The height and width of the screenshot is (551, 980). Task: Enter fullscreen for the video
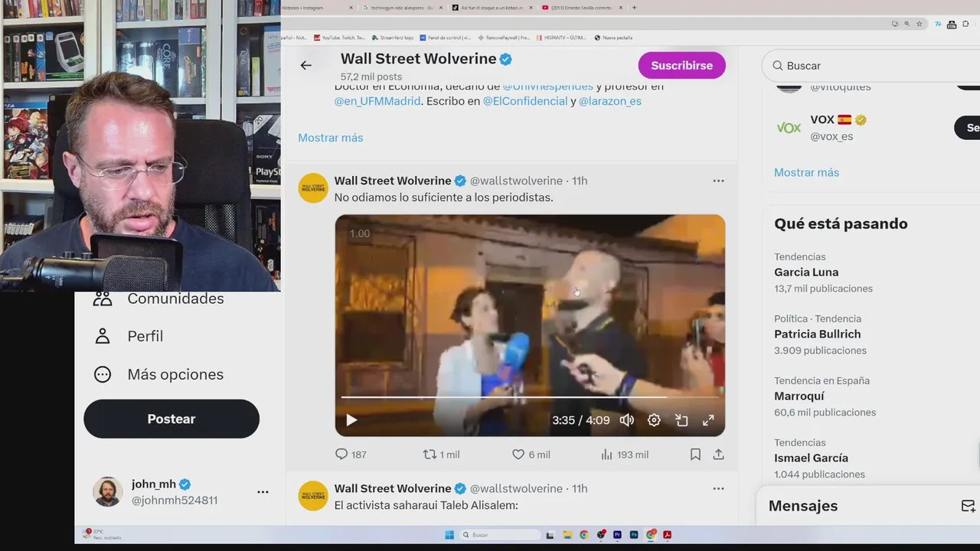click(708, 419)
